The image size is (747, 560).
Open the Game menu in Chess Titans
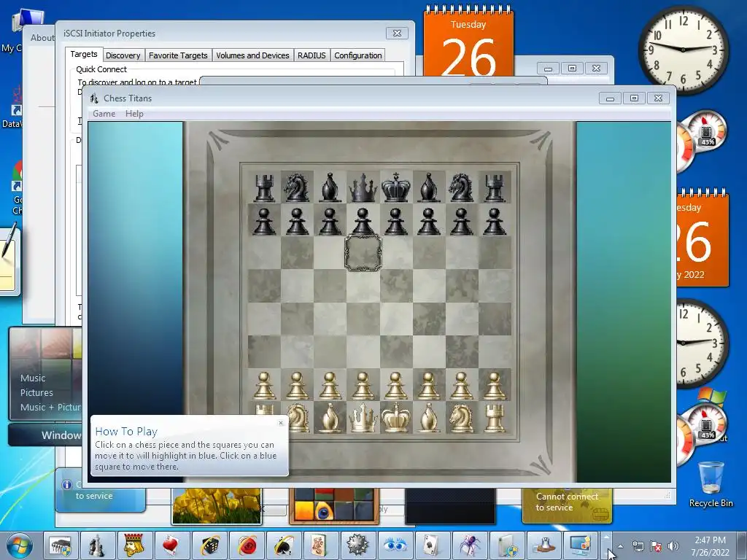104,113
